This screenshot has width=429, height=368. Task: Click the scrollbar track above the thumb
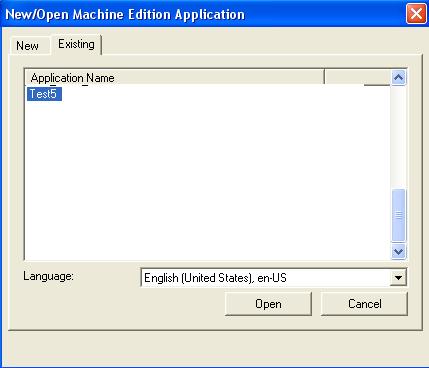[x=398, y=137]
